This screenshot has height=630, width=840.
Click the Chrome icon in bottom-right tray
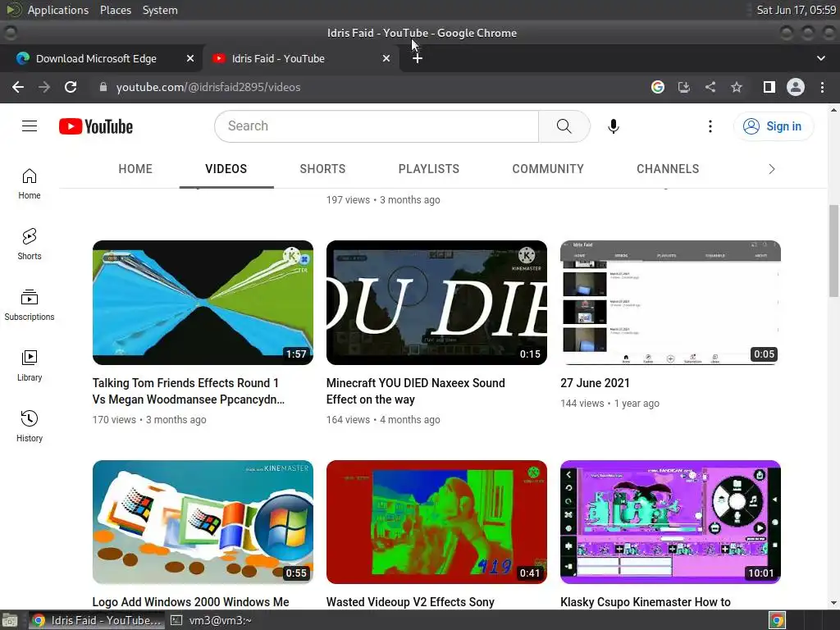tap(777, 620)
